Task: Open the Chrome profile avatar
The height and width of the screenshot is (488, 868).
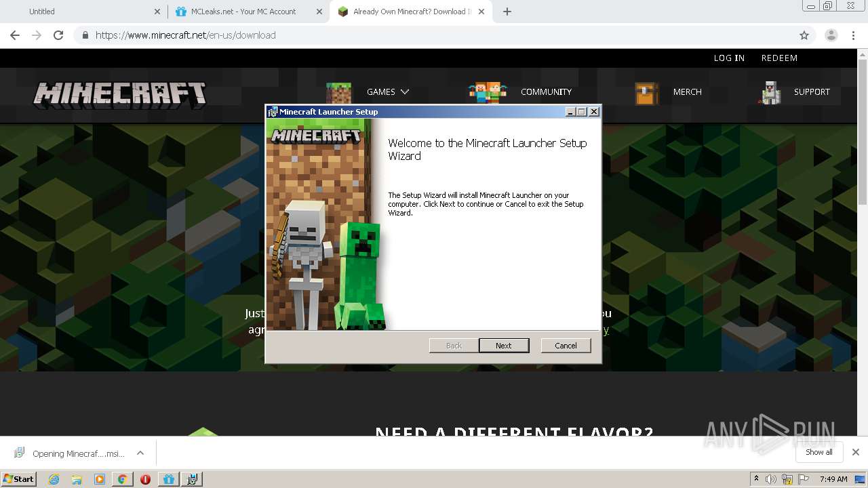Action: [x=831, y=35]
